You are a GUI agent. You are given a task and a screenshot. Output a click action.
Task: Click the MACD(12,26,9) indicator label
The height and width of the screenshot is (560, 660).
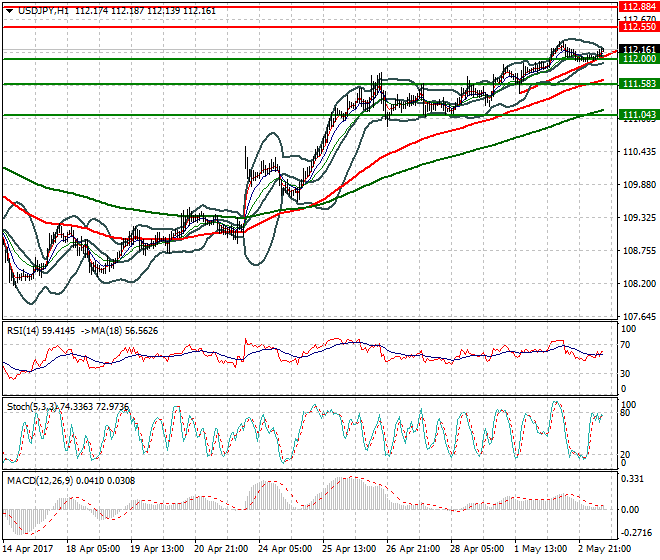coord(40,480)
